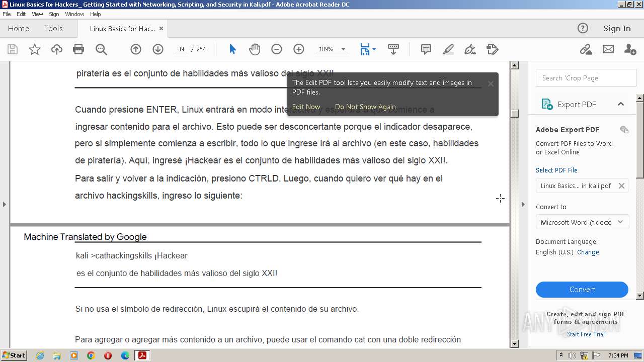Select the Highlight text pen
Screen dimensions: 644x362
point(448,49)
